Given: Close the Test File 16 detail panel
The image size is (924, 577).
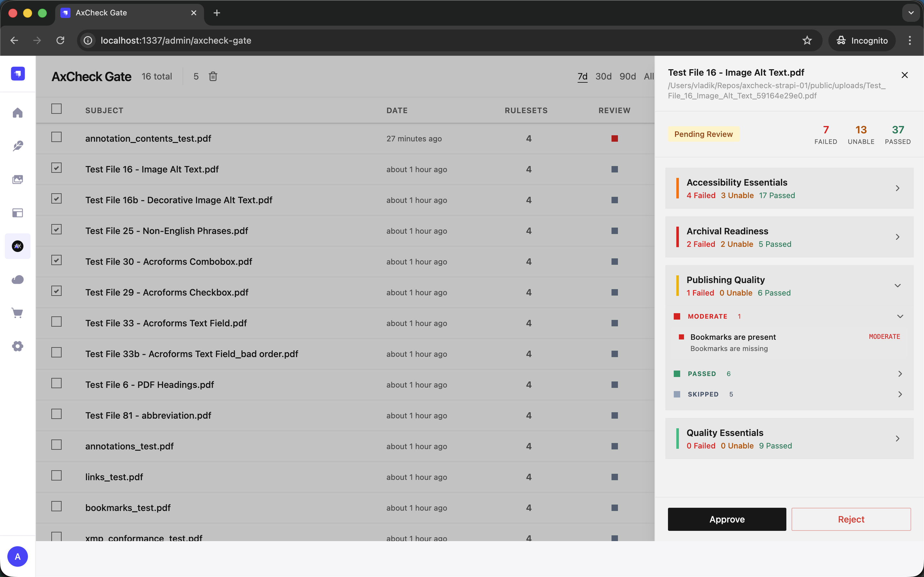Looking at the screenshot, I should [904, 75].
